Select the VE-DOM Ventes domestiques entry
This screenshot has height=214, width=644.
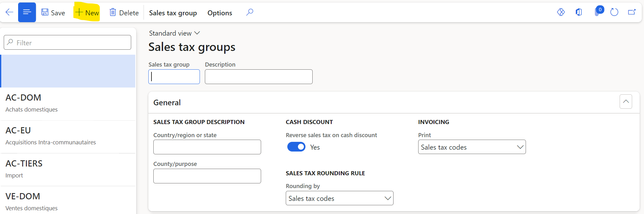tap(68, 201)
